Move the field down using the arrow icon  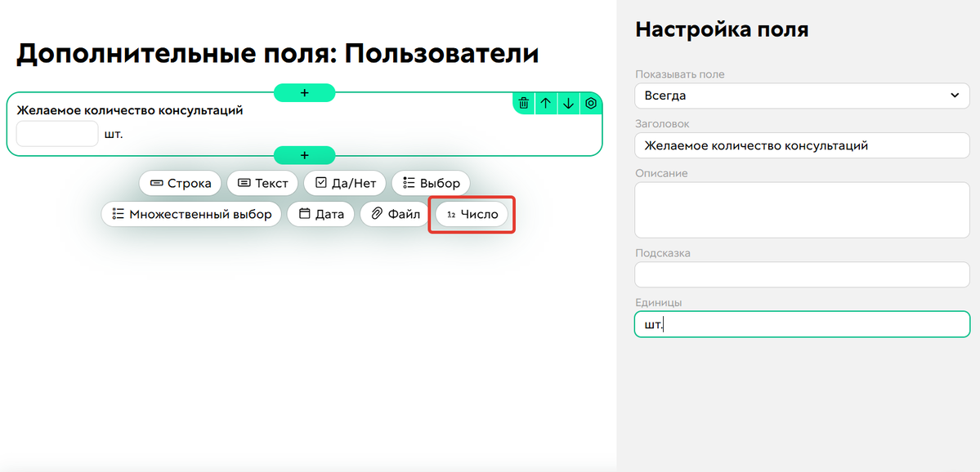point(567,103)
